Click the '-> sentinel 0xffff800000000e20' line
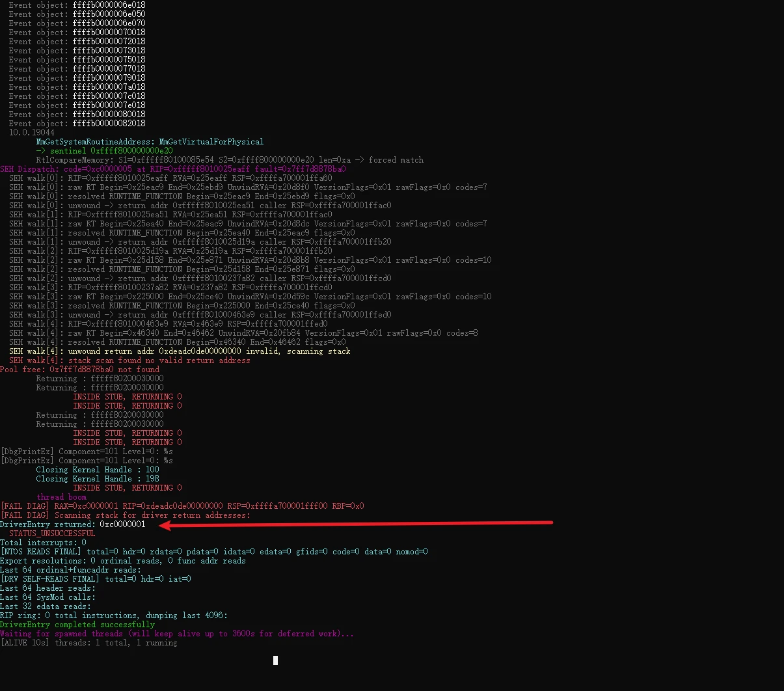The width and height of the screenshot is (784, 691). tap(105, 150)
